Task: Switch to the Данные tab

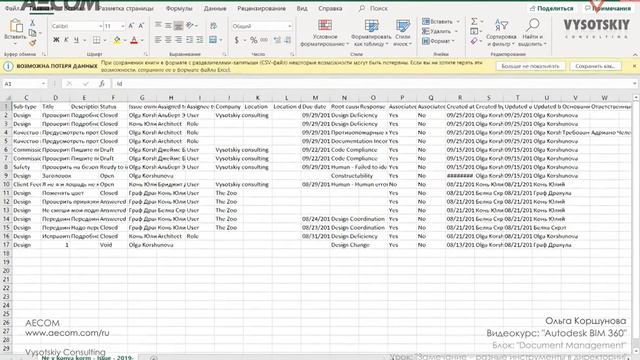Action: click(215, 8)
